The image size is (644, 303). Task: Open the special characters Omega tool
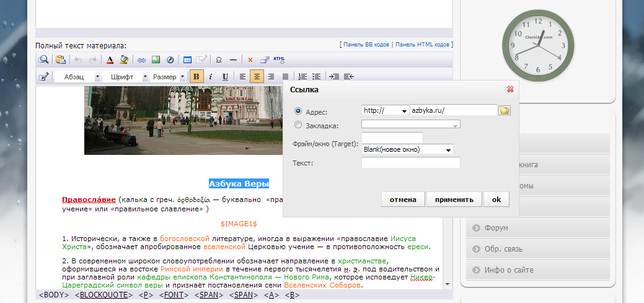pyautogui.click(x=218, y=60)
